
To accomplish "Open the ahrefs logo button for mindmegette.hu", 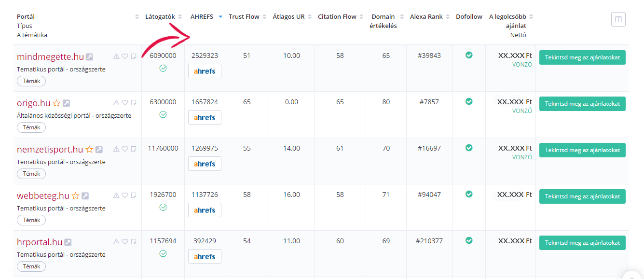I will tap(205, 71).
